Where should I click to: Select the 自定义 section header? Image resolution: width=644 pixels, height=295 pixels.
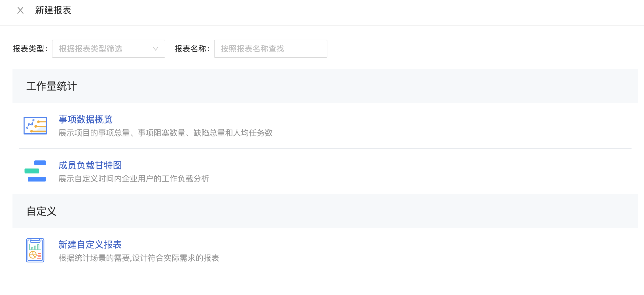[41, 211]
